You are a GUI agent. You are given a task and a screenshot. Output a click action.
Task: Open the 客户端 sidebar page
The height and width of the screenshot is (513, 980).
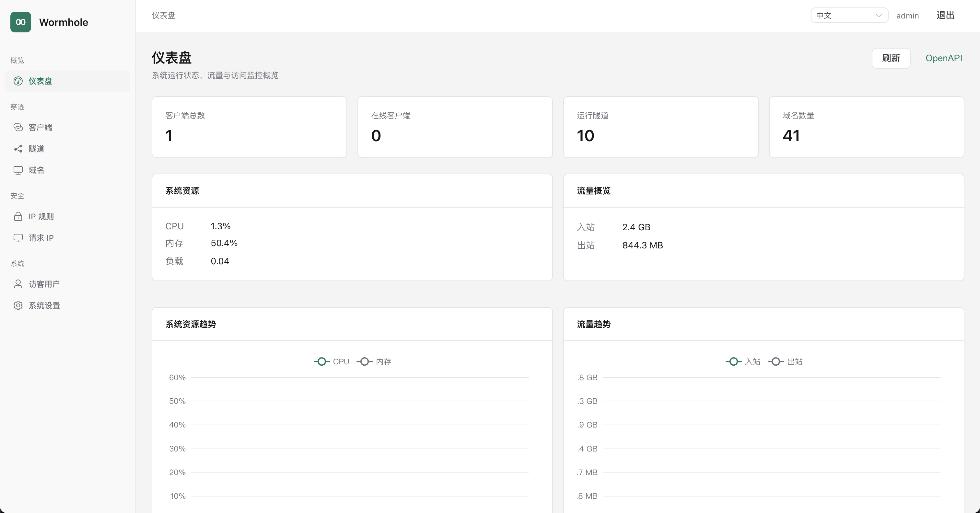click(68, 127)
